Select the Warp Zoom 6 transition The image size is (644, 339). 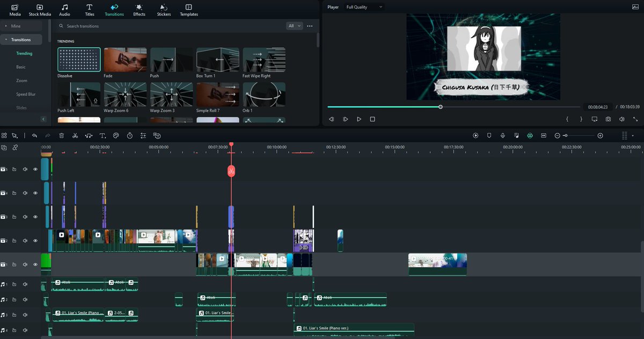click(x=125, y=94)
